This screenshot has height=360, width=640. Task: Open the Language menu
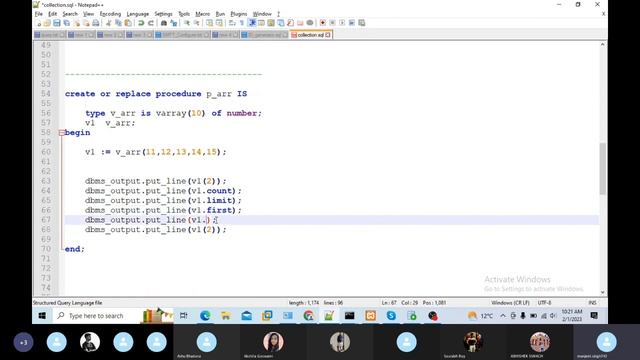click(138, 14)
